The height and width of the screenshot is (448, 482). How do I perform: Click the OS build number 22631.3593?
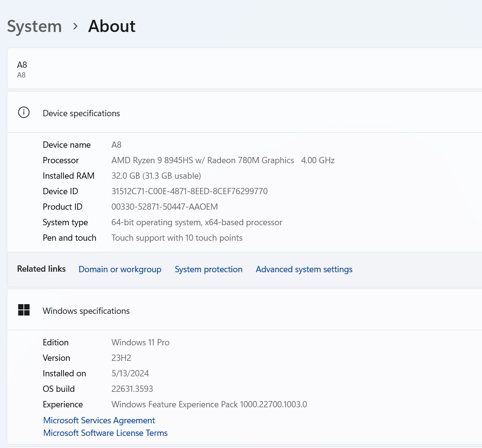click(132, 389)
